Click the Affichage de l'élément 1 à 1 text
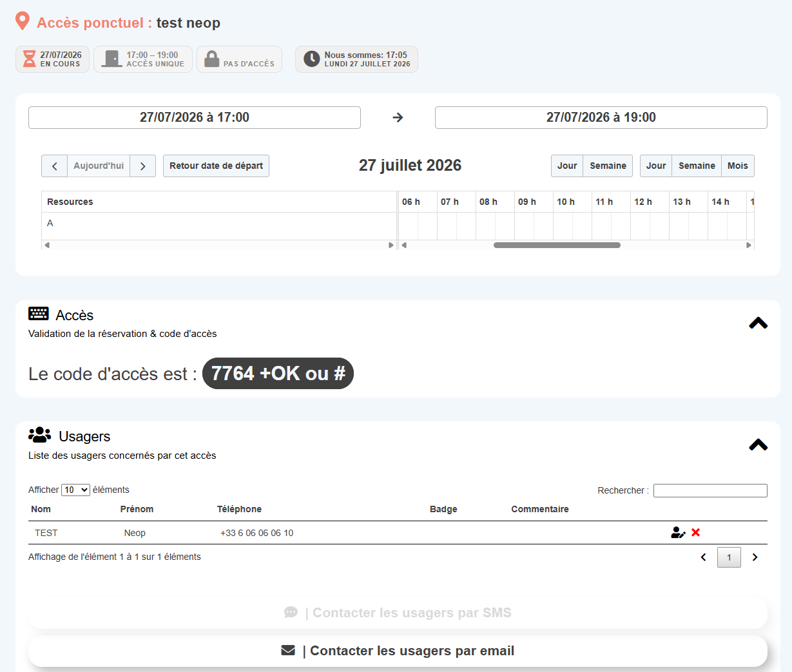This screenshot has width=792, height=672. 115,557
